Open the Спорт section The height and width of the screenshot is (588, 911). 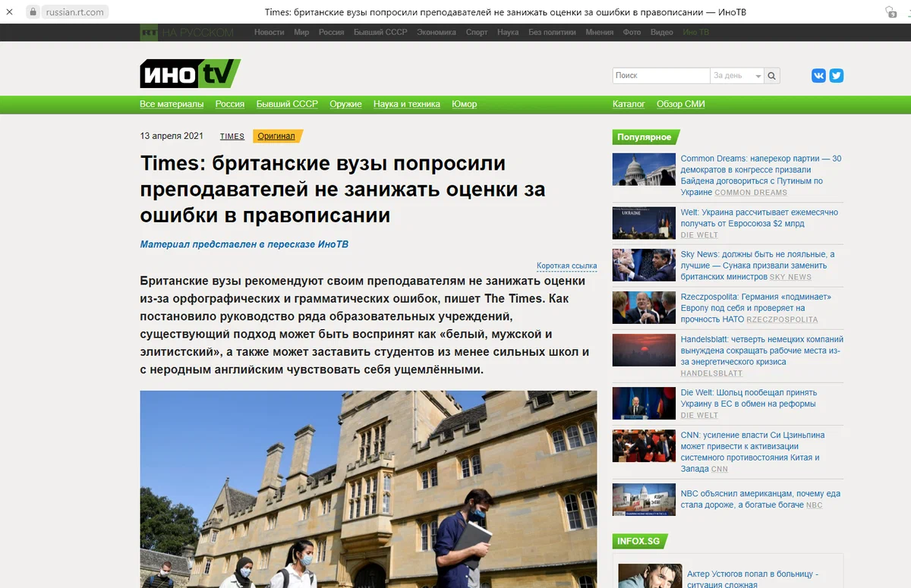(477, 33)
